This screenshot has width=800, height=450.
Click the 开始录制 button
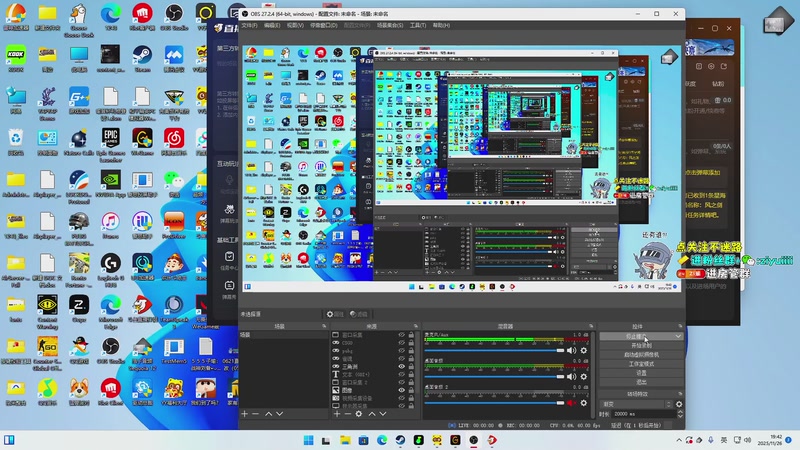pos(641,345)
